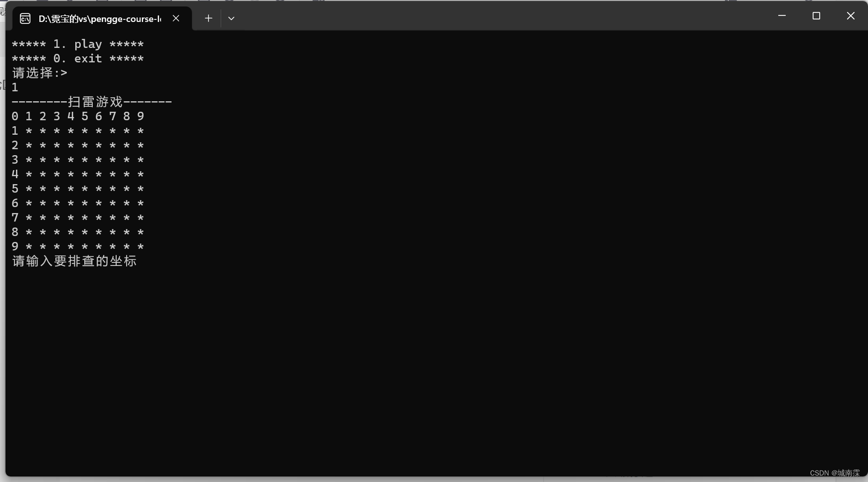Image resolution: width=868 pixels, height=482 pixels.
Task: Click the board row labeled 4
Action: [78, 175]
